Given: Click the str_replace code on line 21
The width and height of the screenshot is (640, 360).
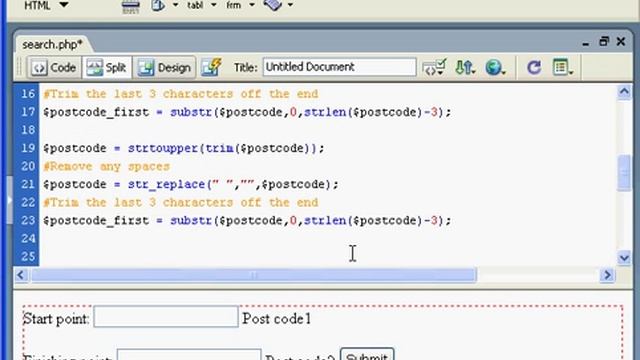Looking at the screenshot, I should 166,184.
